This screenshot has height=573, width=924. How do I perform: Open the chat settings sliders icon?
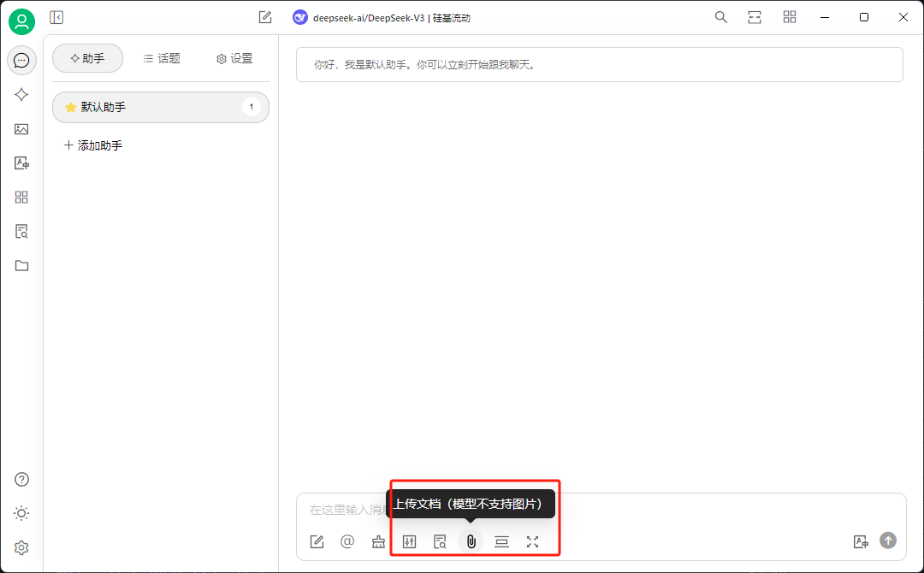409,542
